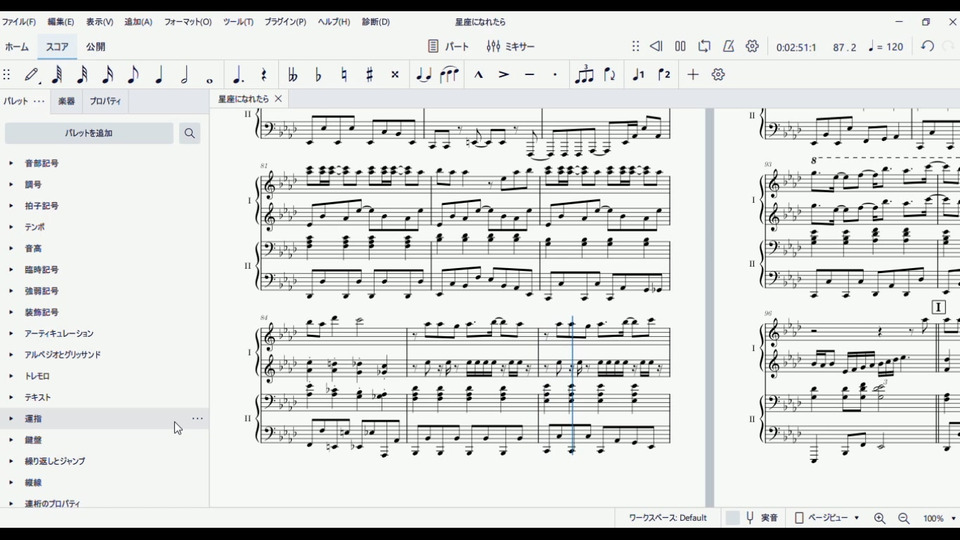Select the 32nd note duration
The width and height of the screenshot is (960, 540).
82,75
